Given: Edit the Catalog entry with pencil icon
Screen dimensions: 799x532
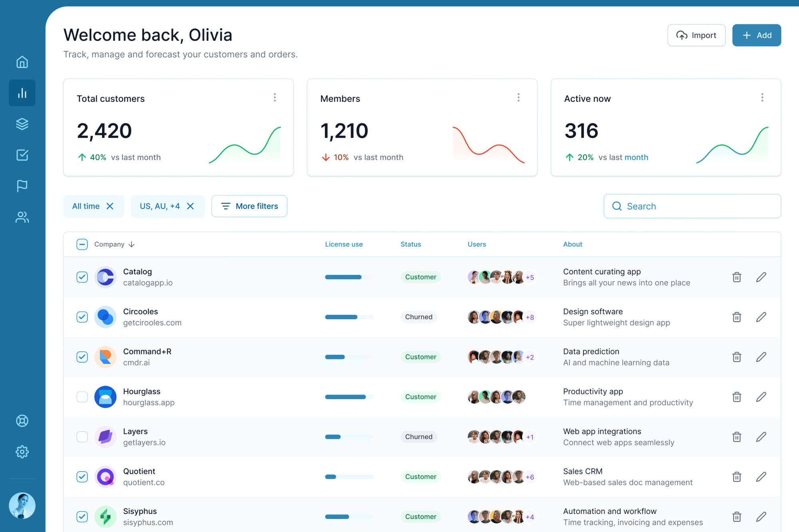Looking at the screenshot, I should [761, 277].
